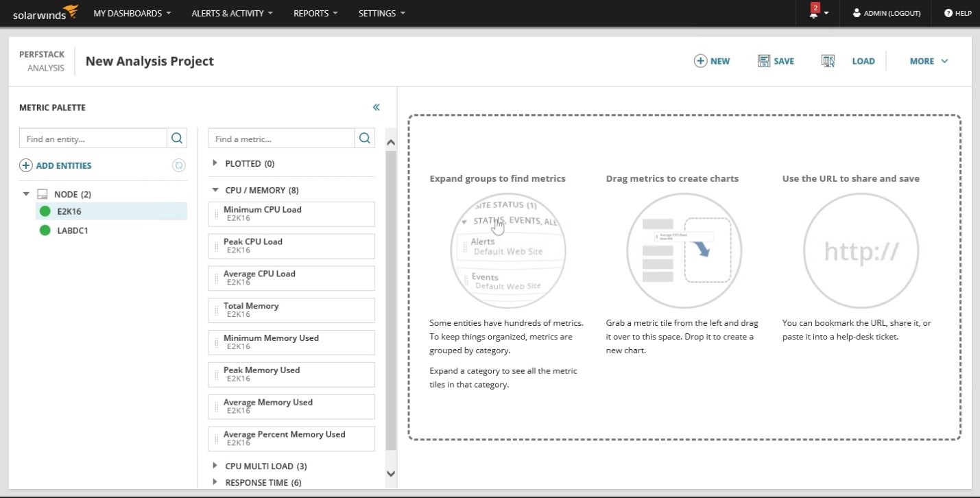Click the admin user icon
Image resolution: width=980 pixels, height=498 pixels.
[x=857, y=13]
